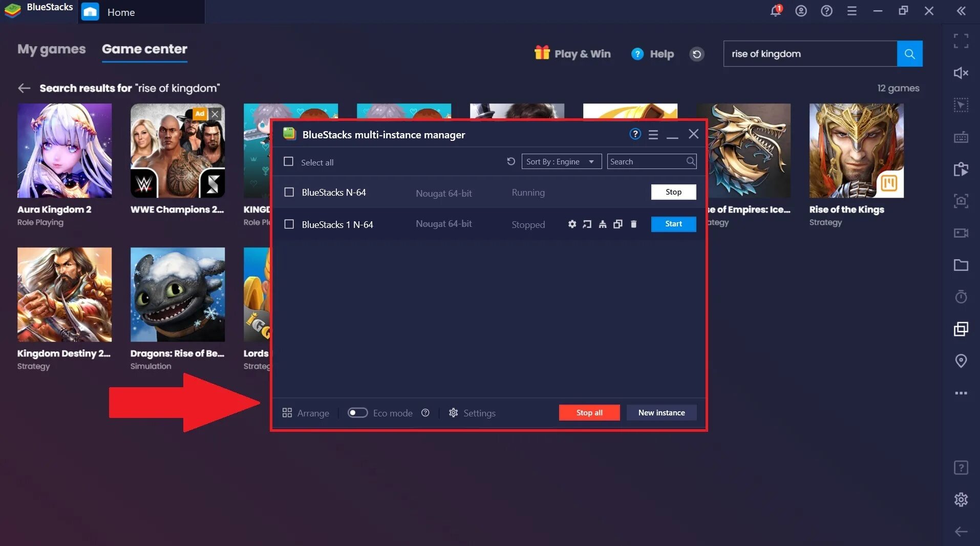
Task: Open the Play & Win link
Action: 572,54
